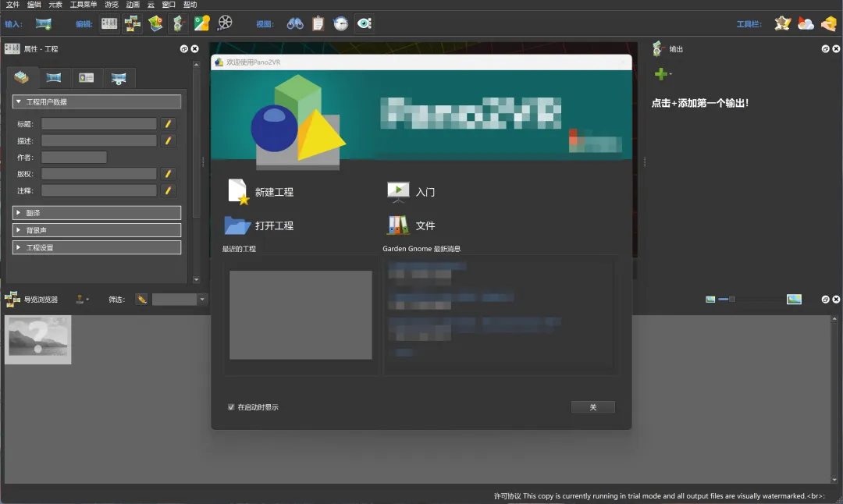Expand the 翻译 section
Screen dimensions: 843x504
pos(97,213)
